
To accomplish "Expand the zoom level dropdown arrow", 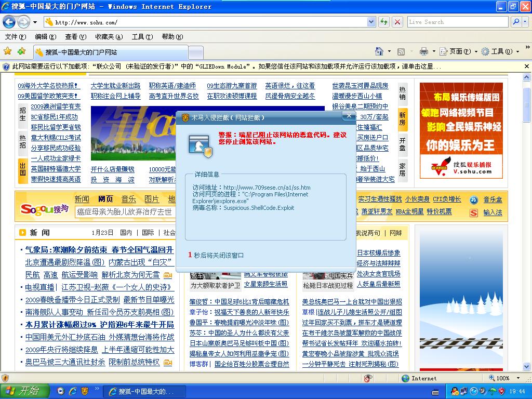I will pos(518,378).
